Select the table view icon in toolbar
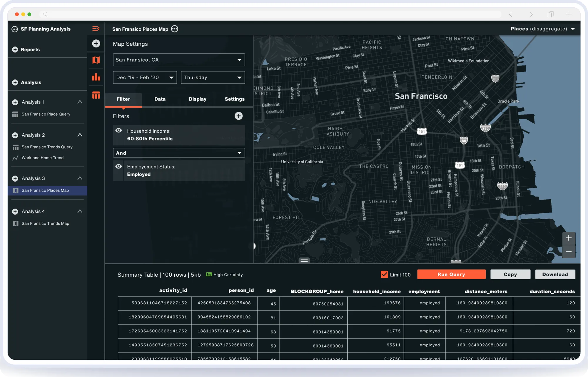Image resolution: width=588 pixels, height=377 pixels. (x=96, y=95)
